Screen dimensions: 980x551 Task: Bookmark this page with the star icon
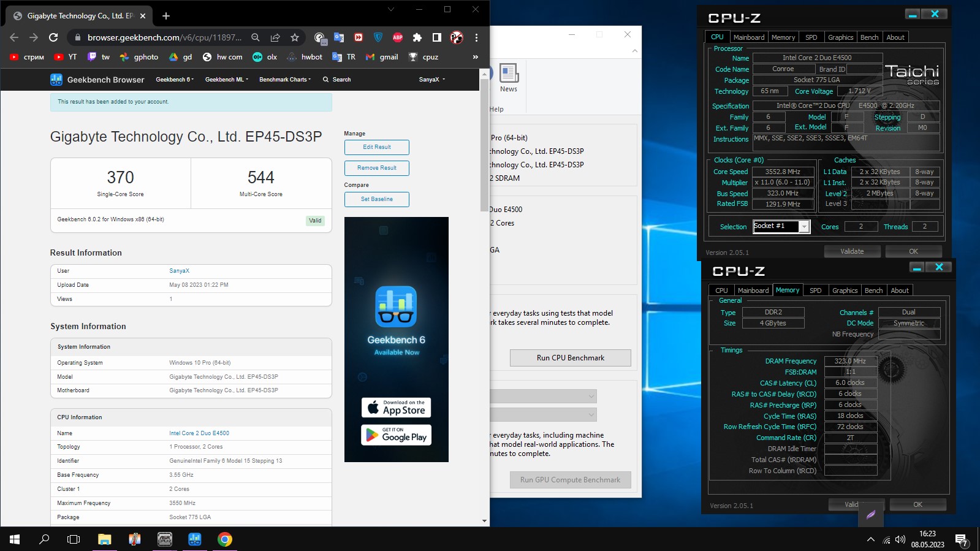(295, 37)
